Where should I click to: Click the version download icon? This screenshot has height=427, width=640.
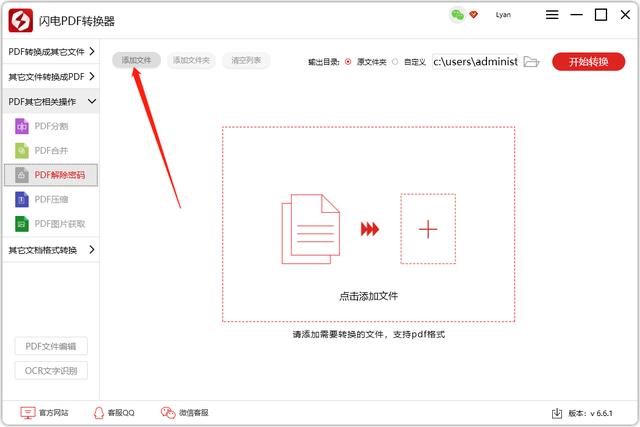pos(557,413)
